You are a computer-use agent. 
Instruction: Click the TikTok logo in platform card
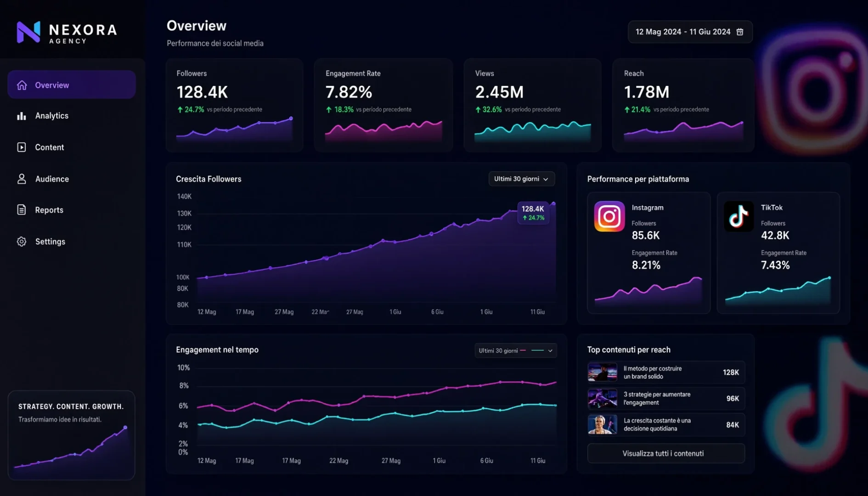click(738, 216)
